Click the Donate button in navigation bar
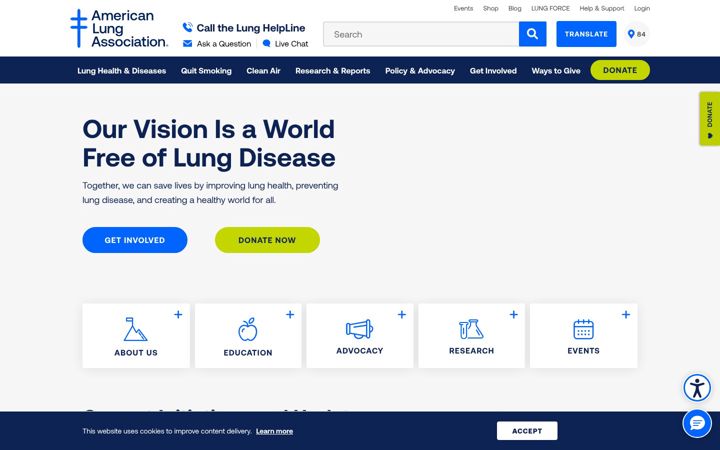The width and height of the screenshot is (720, 450). (x=620, y=70)
